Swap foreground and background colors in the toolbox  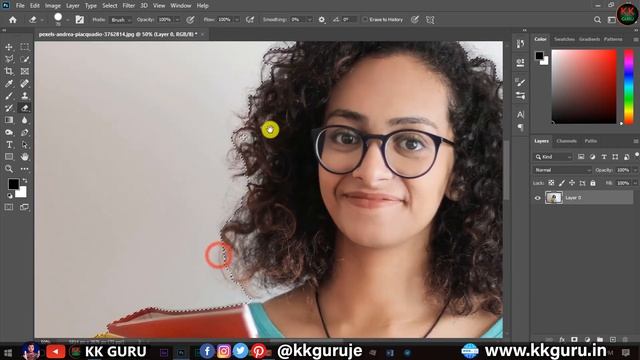(x=25, y=180)
